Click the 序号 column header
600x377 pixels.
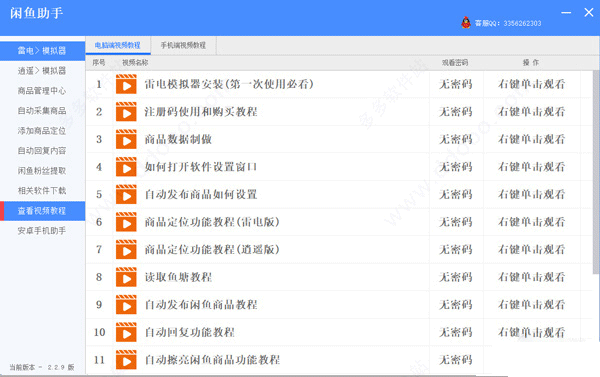tap(99, 62)
